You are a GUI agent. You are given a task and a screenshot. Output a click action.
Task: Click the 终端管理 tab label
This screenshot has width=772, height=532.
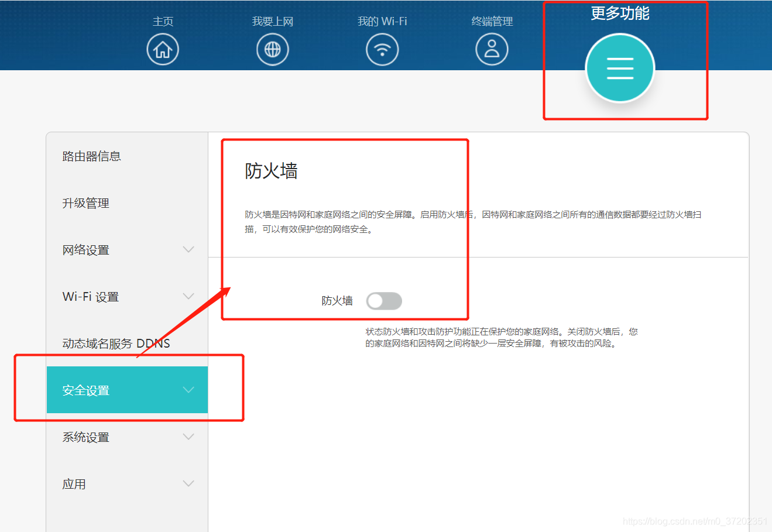(x=492, y=22)
